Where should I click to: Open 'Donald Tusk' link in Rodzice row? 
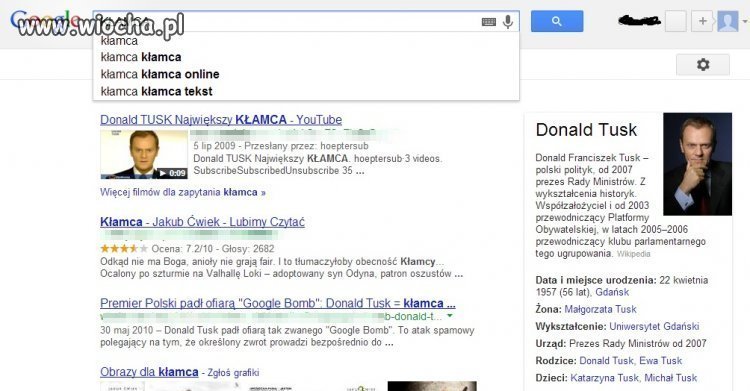[x=607, y=360]
